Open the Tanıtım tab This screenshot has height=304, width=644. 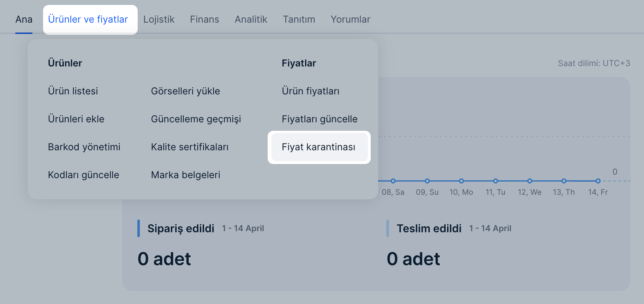299,19
